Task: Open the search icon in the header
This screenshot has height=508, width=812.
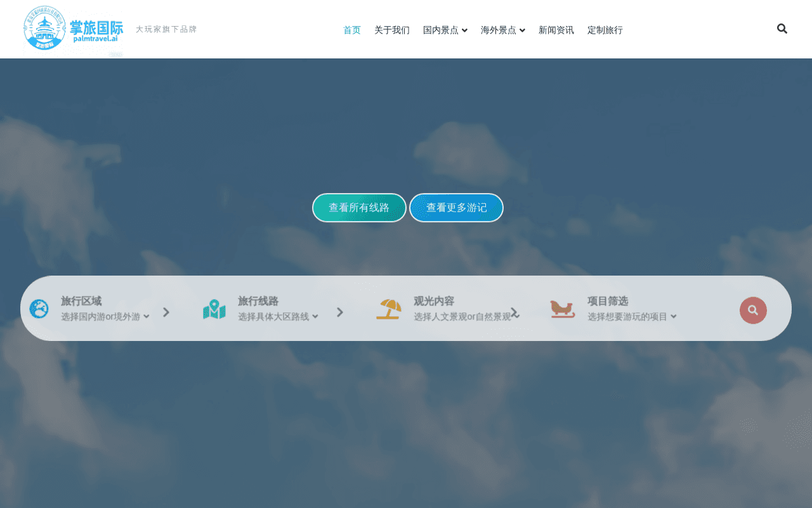Action: point(782,29)
